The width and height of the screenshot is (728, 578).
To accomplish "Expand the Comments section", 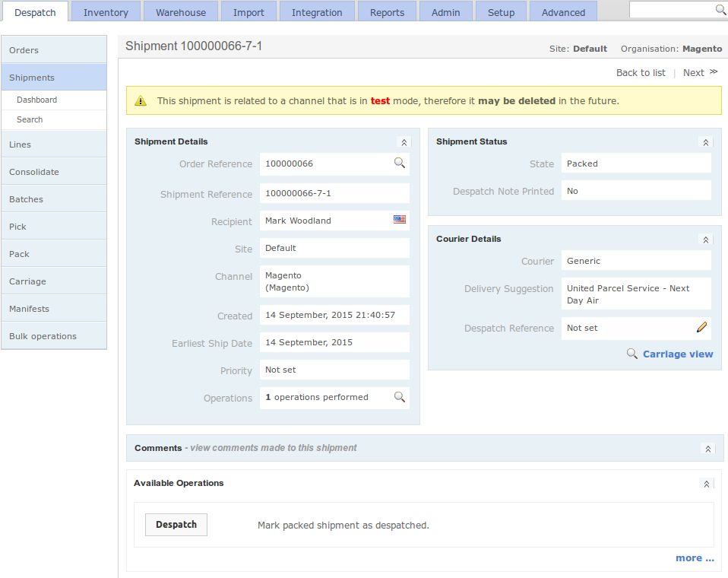I will 707,449.
